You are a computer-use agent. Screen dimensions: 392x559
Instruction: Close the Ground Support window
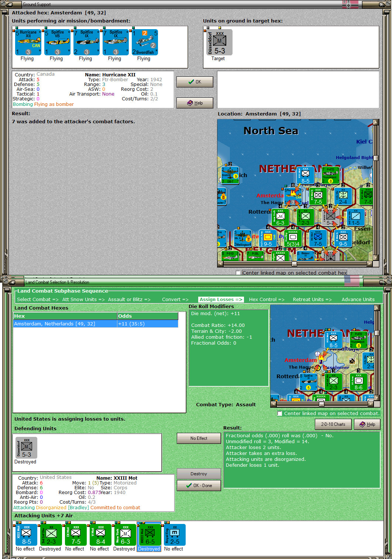click(382, 4)
